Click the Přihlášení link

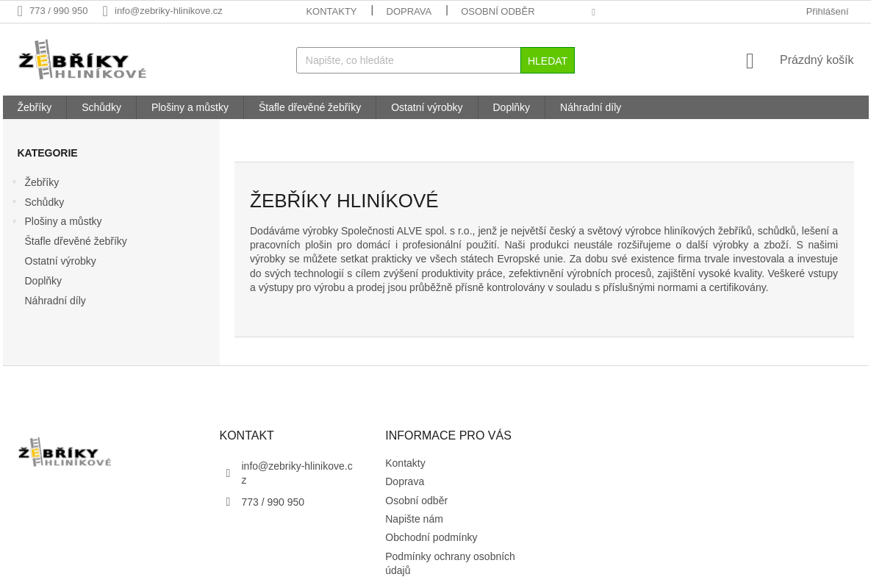click(x=827, y=11)
